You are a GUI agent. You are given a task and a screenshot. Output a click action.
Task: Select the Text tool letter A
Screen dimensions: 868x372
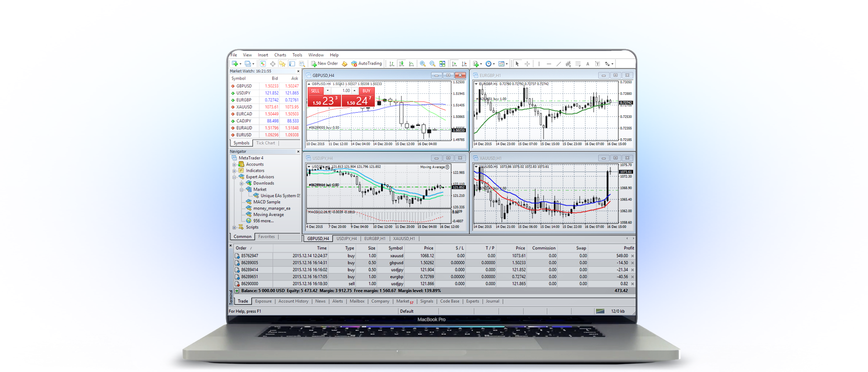point(588,64)
